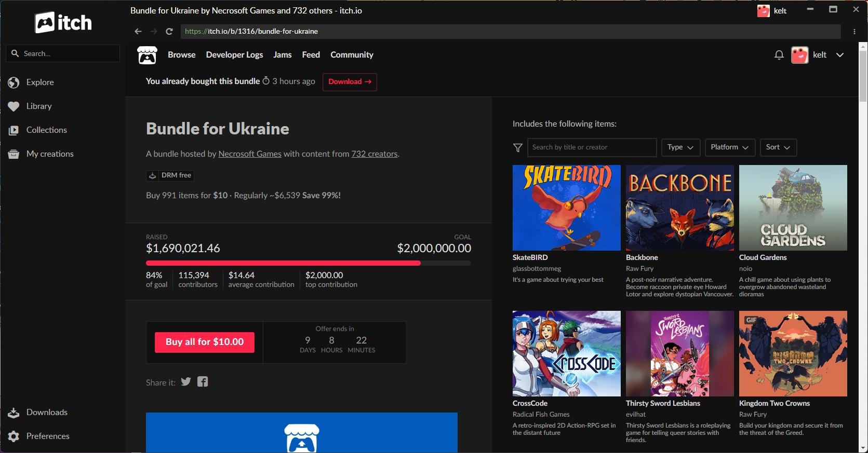Click the itch logo in the sidebar
This screenshot has width=868, height=453.
point(63,22)
